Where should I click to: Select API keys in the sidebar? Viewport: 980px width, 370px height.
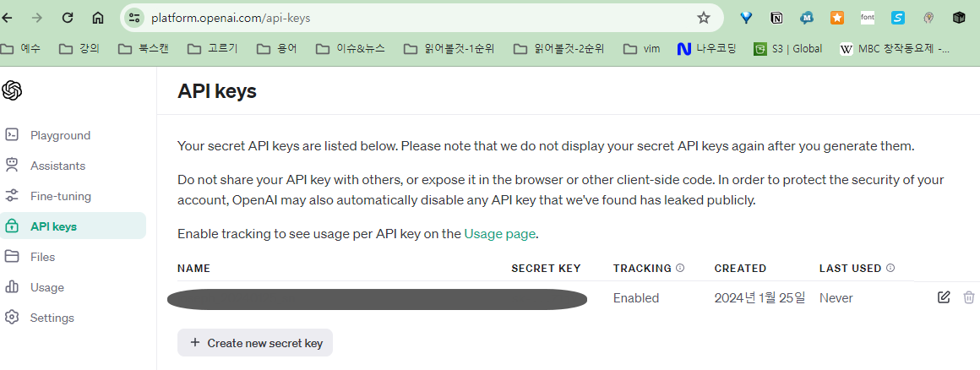73,226
